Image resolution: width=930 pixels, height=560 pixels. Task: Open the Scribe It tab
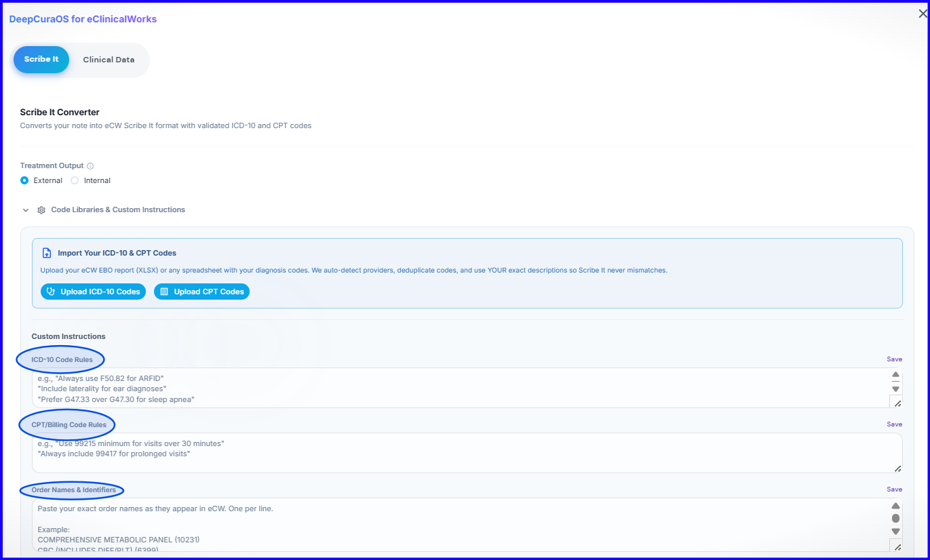41,60
